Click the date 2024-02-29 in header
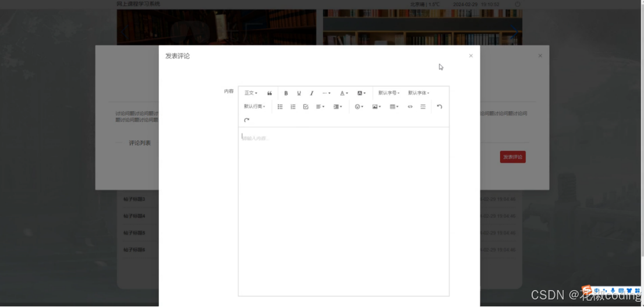The height and width of the screenshot is (307, 644). point(465,5)
